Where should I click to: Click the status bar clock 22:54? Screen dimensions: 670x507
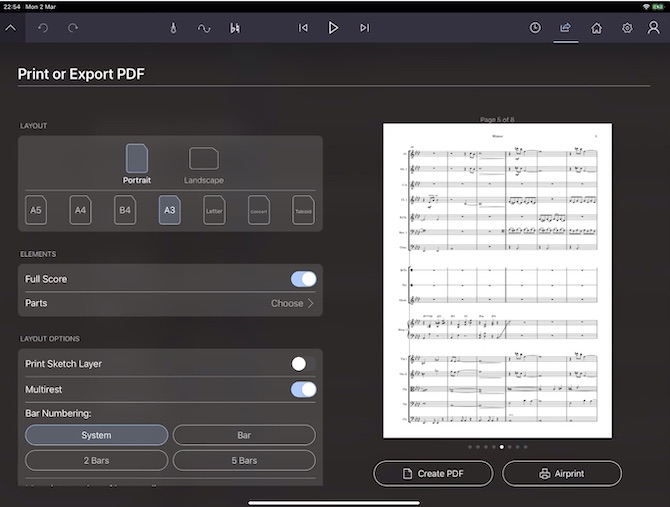[12, 6]
